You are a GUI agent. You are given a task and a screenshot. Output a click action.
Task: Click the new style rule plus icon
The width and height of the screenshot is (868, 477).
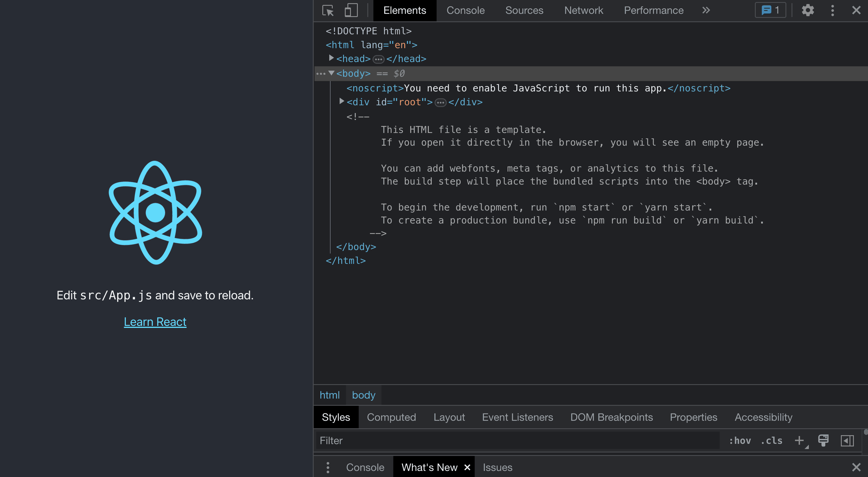[x=799, y=440]
